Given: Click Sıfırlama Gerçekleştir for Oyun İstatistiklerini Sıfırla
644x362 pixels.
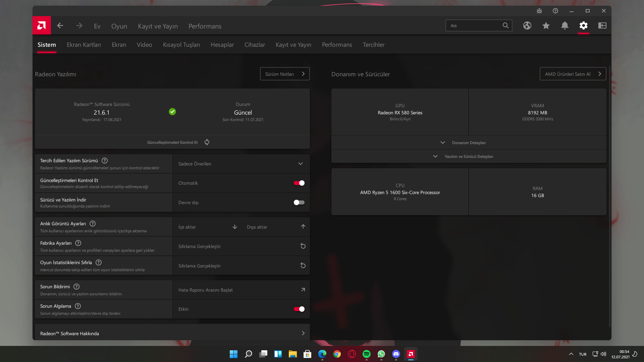Looking at the screenshot, I should pos(241,266).
